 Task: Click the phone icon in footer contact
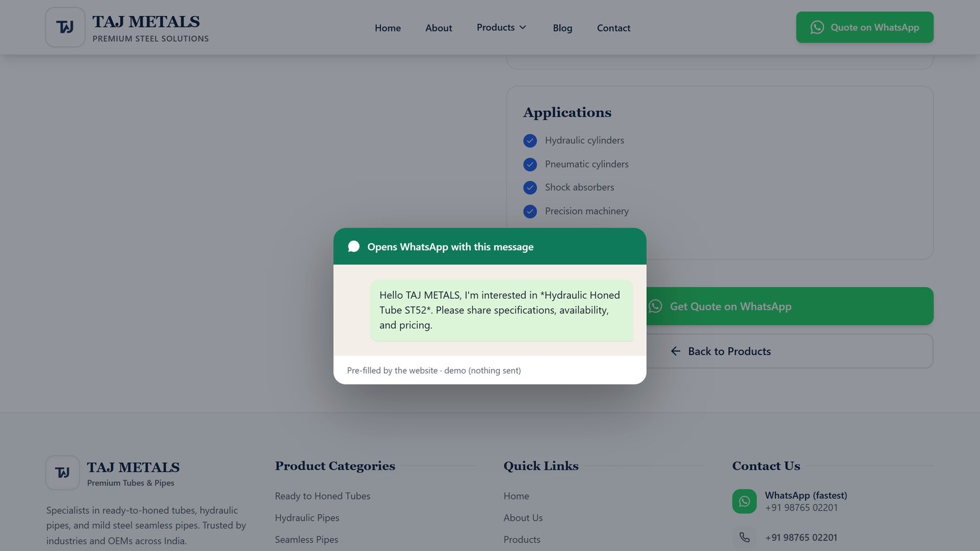[744, 538]
